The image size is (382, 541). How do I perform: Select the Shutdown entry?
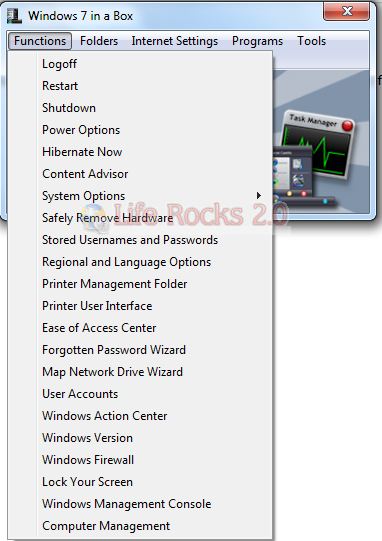click(x=140, y=108)
